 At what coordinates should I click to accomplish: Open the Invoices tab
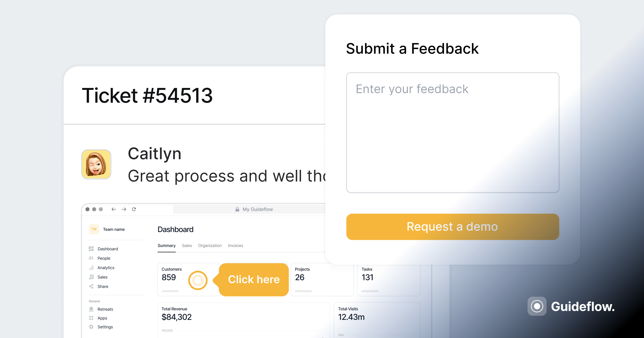click(x=235, y=245)
